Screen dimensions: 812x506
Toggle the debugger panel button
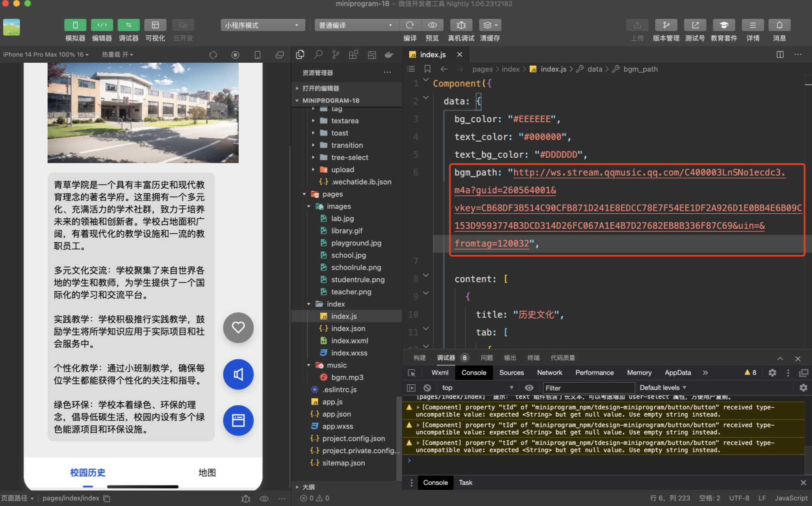[128, 25]
